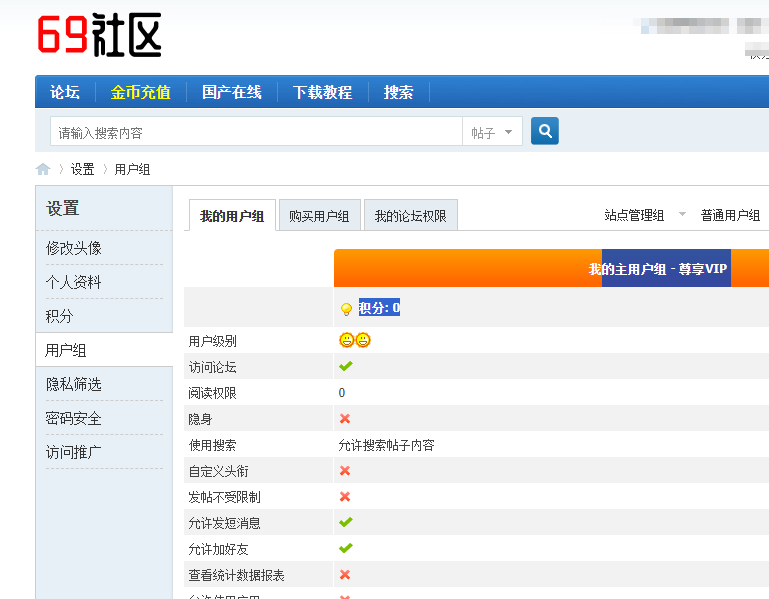Viewport: 769px width, 599px height.
Task: Go to home via breadcrumb house icon
Action: coord(43,169)
